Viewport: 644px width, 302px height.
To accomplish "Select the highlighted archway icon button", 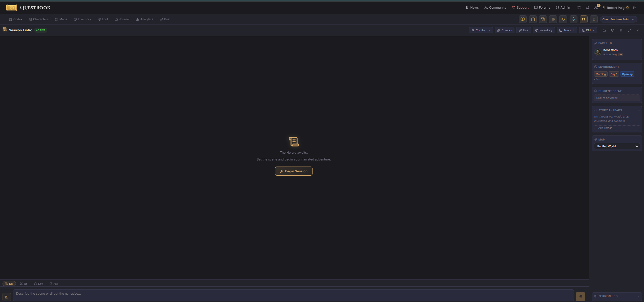I will click(584, 19).
